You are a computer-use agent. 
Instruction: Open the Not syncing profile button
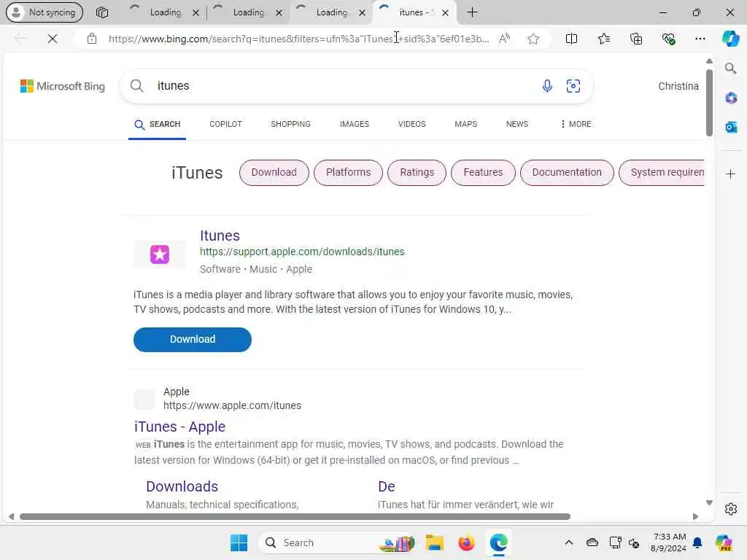click(44, 12)
